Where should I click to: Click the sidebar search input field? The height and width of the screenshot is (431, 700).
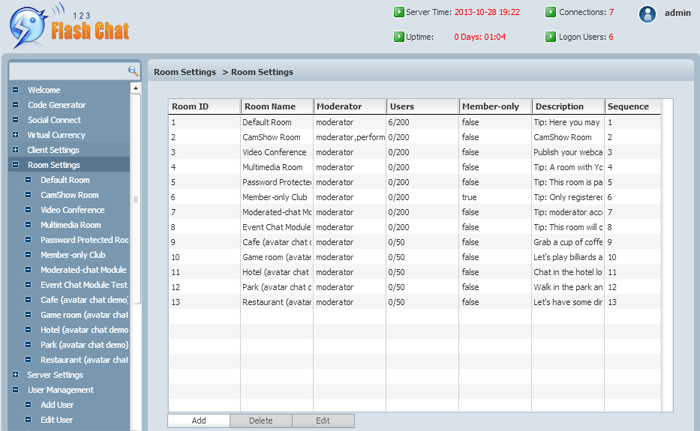coord(66,71)
